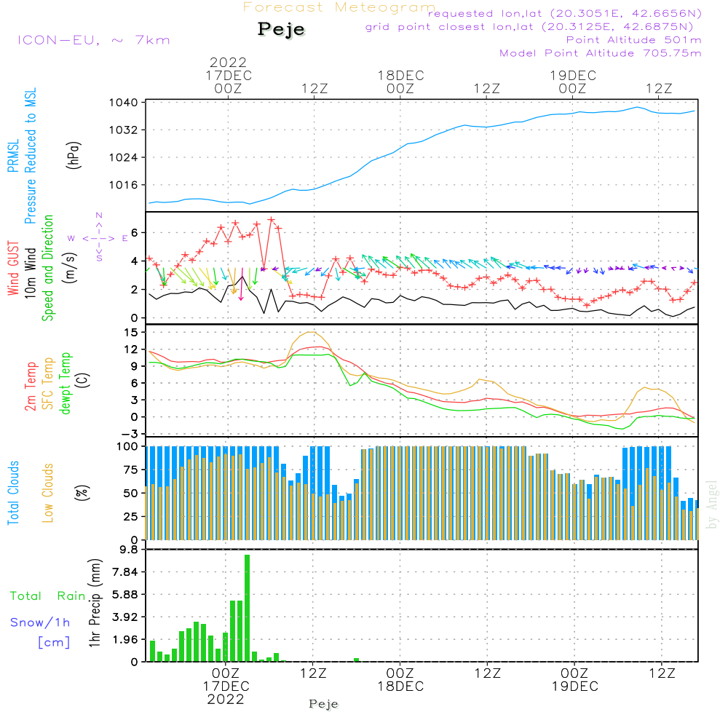Select the '-3' temperature axis value
The height and width of the screenshot is (728, 728).
click(x=128, y=434)
